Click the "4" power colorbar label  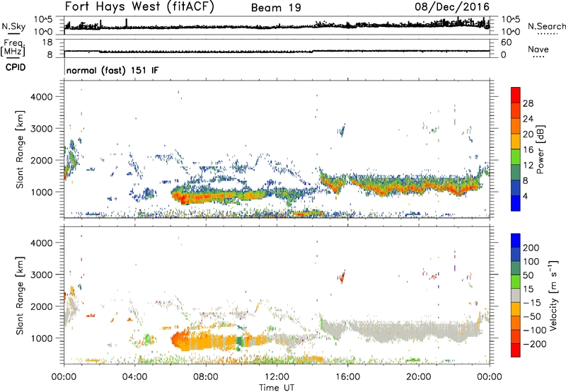tap(526, 196)
